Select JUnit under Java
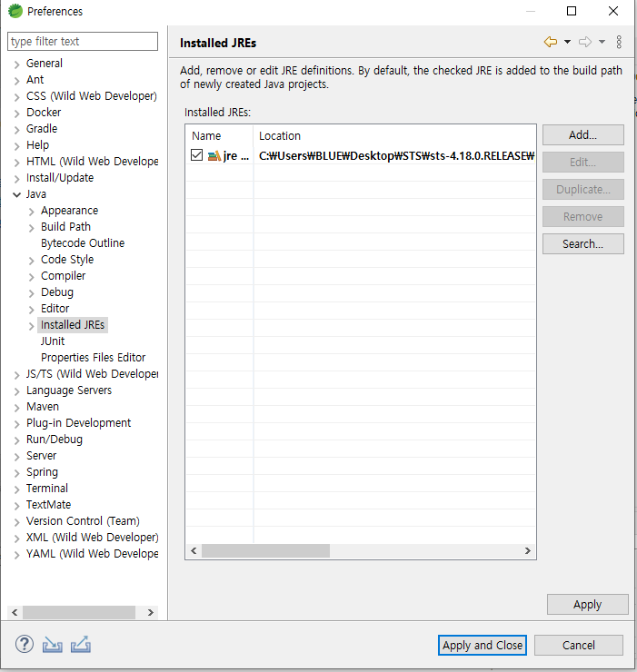Image resolution: width=637 pixels, height=672 pixels. [x=53, y=341]
